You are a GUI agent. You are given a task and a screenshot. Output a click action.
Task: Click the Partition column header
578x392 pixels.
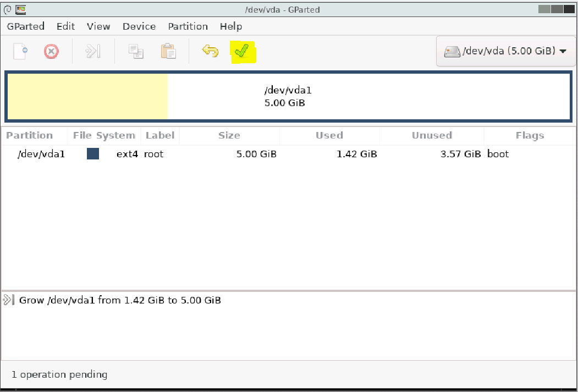(35, 136)
